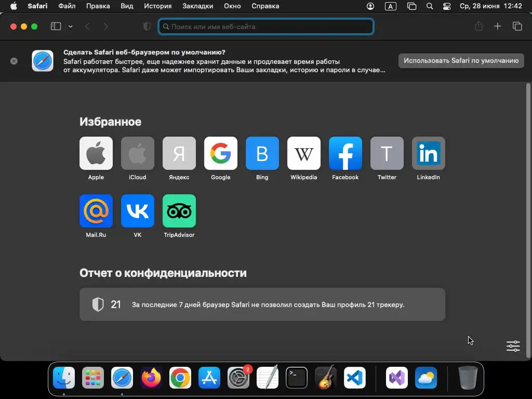Dismiss the default browser banner
Screen dimensions: 532x399
tap(14, 61)
